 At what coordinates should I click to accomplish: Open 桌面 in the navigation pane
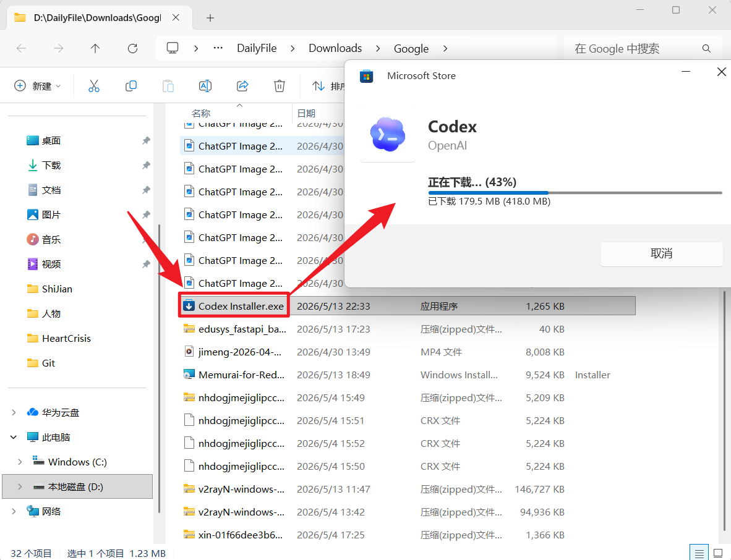coord(51,141)
